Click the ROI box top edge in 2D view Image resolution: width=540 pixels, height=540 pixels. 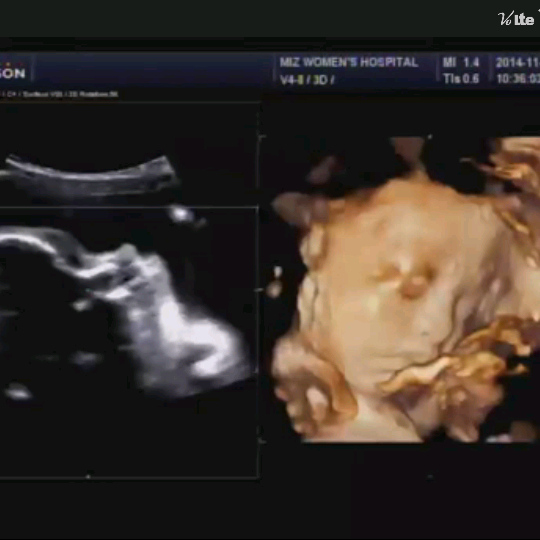pyautogui.click(x=129, y=207)
